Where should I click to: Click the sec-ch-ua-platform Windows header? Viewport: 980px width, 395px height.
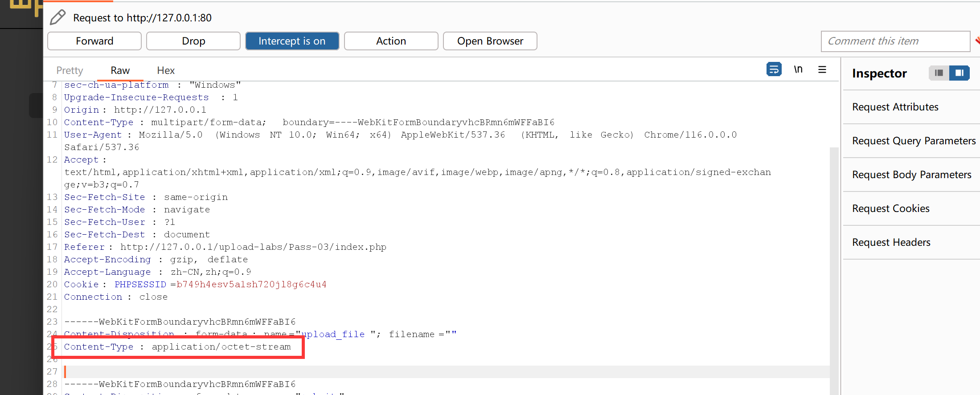point(152,85)
